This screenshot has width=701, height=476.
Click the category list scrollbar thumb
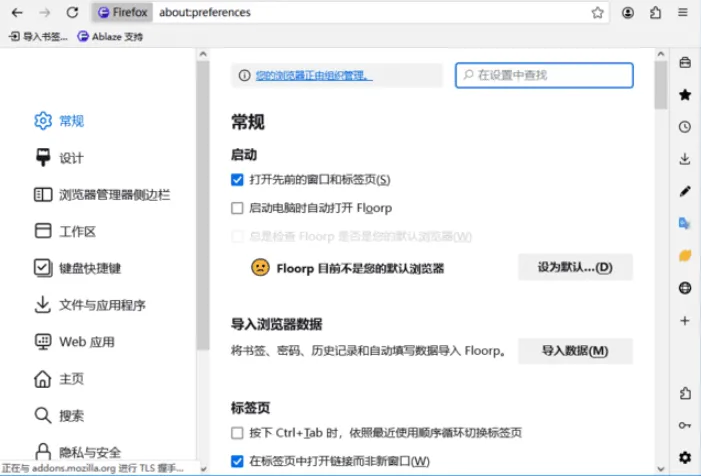point(203,206)
